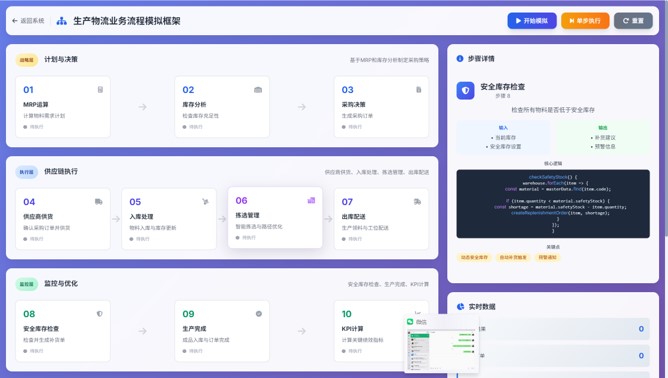Select the 入库处理 step title
The width and height of the screenshot is (668, 378).
click(141, 216)
